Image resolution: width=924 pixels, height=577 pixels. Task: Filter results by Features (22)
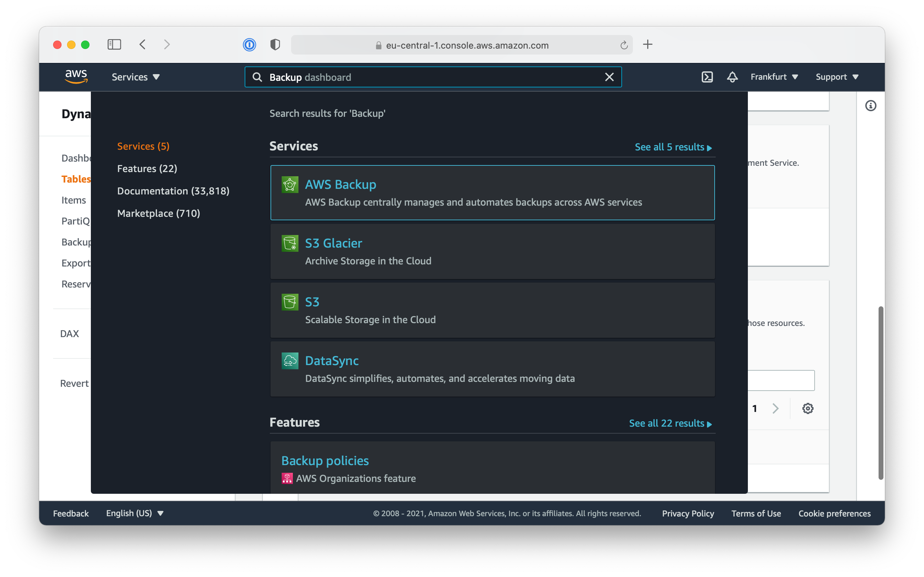[147, 169]
